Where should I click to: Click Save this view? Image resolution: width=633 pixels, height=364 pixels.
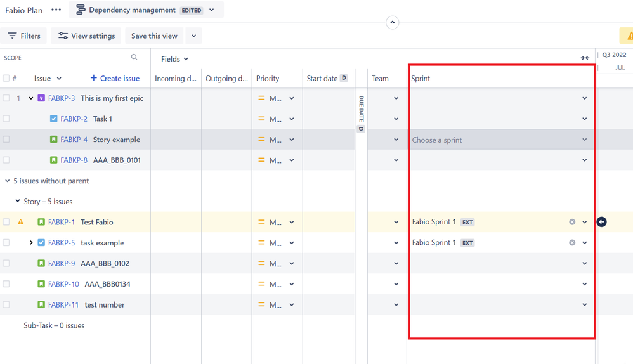click(x=154, y=36)
